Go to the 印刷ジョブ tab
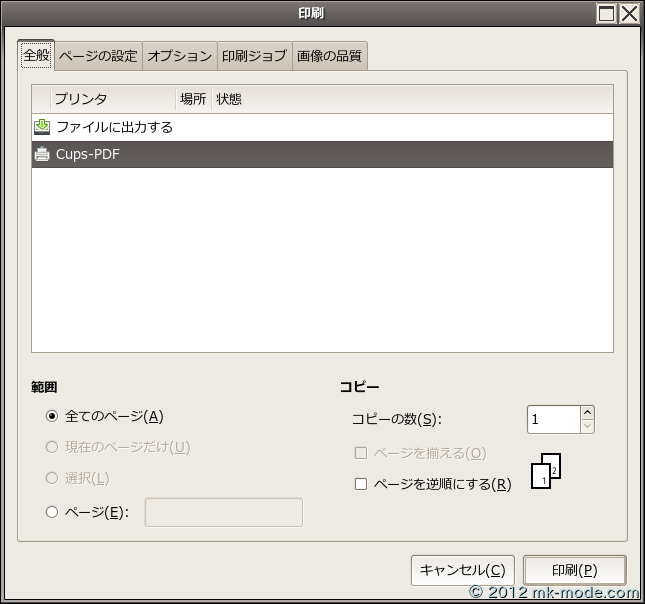645x604 pixels. tap(254, 56)
